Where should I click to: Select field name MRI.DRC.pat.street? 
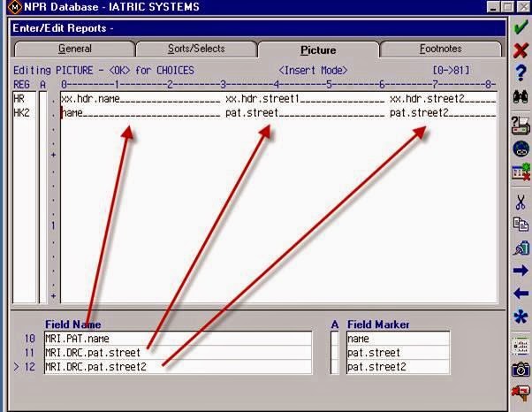(178, 353)
